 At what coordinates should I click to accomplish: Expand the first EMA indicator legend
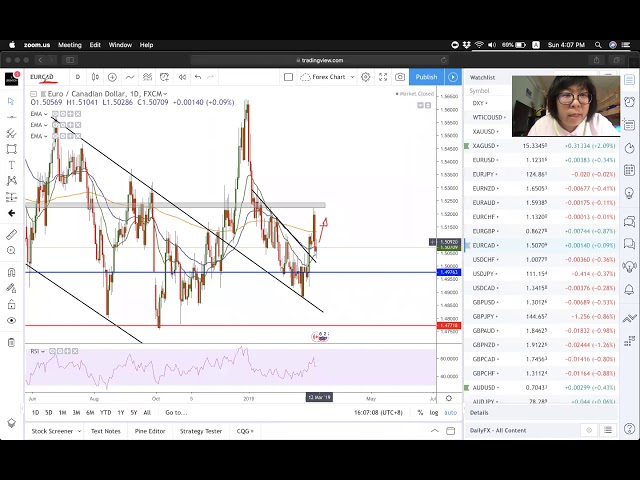(x=47, y=114)
